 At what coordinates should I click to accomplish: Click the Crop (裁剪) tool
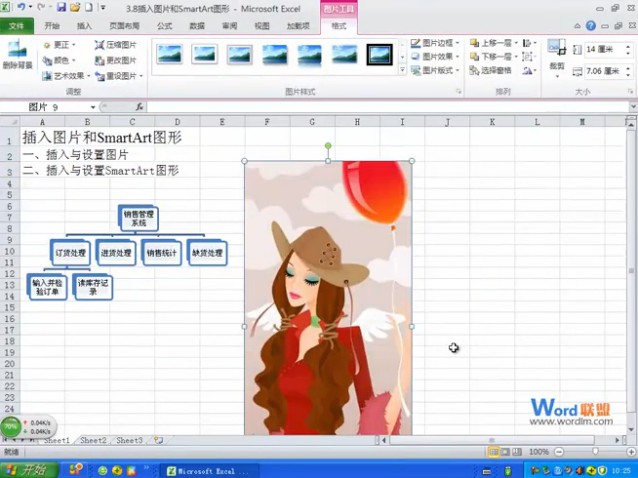(x=557, y=57)
